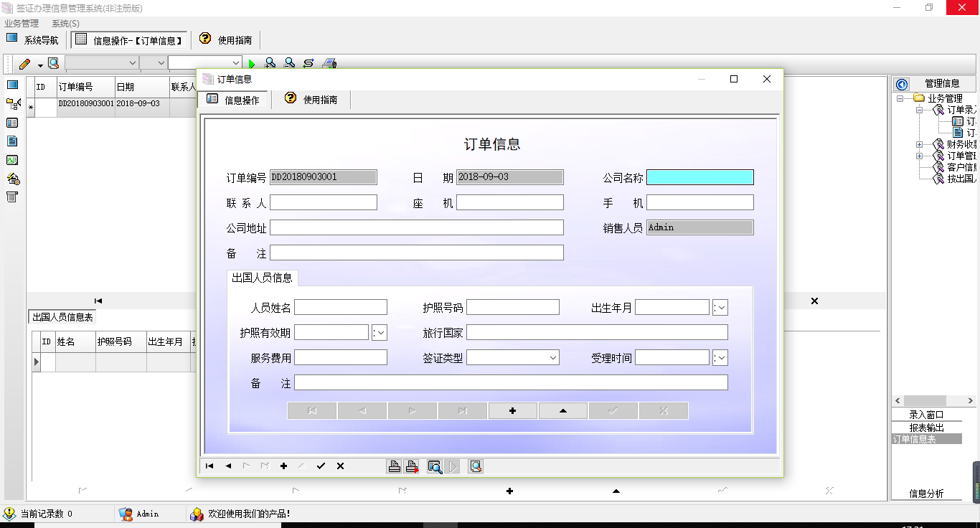Click the magnifier preview icon in the dialog's bottom bar

click(435, 466)
